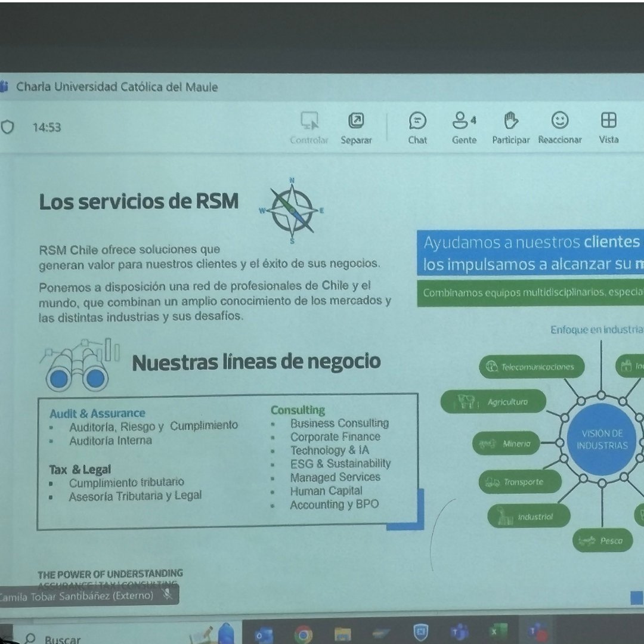Toggle the Teams taskbar icon
This screenshot has width=644, height=644.
pyautogui.click(x=459, y=631)
